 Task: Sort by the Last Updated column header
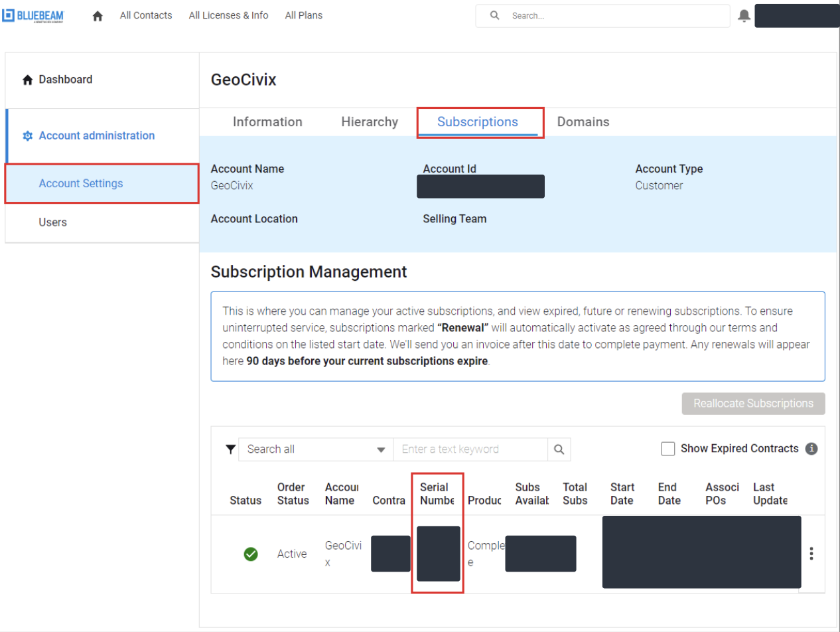(770, 494)
